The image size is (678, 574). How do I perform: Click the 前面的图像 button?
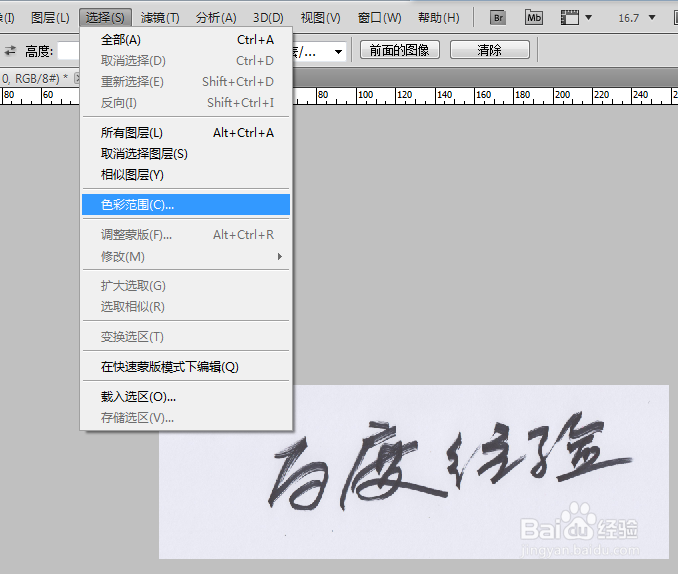click(x=400, y=50)
